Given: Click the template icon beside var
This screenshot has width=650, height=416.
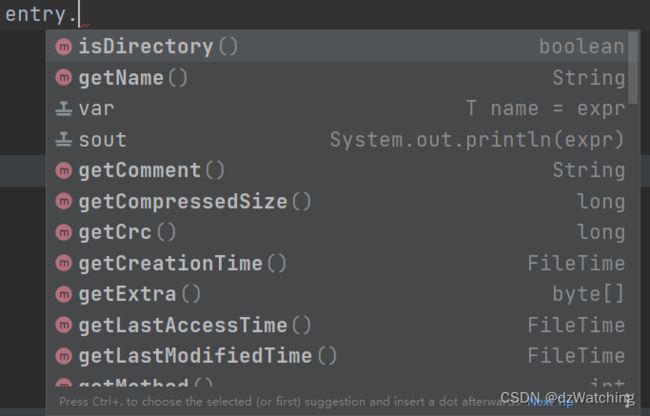Looking at the screenshot, I should [64, 109].
